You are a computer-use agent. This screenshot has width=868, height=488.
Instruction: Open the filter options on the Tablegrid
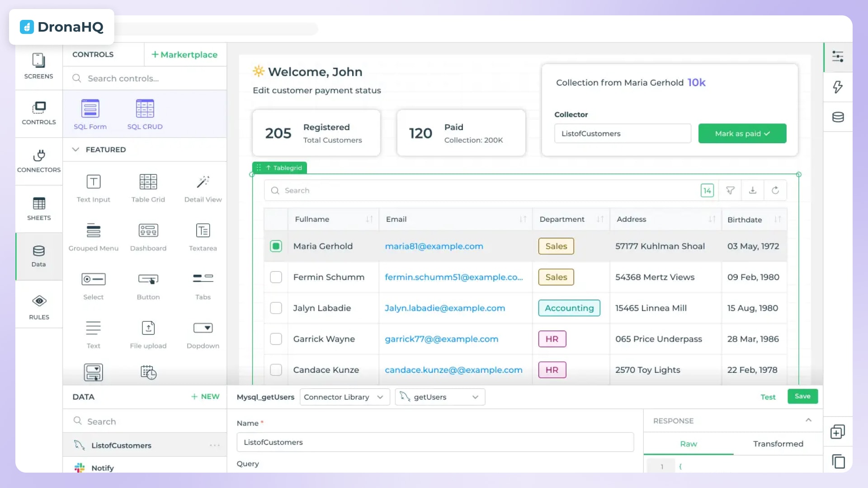(x=730, y=190)
